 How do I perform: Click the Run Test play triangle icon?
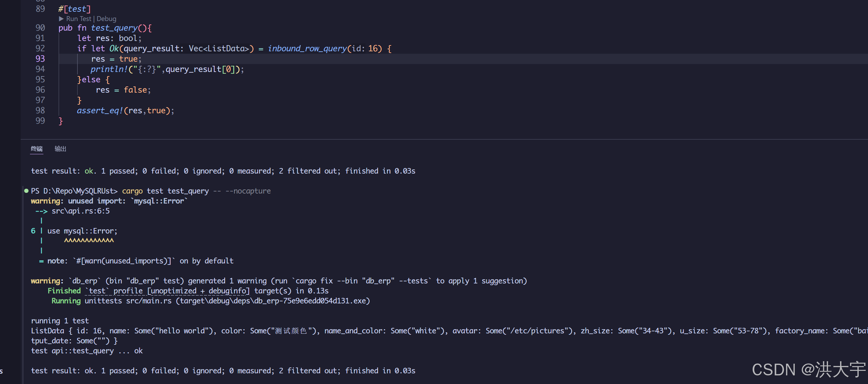[x=61, y=19]
